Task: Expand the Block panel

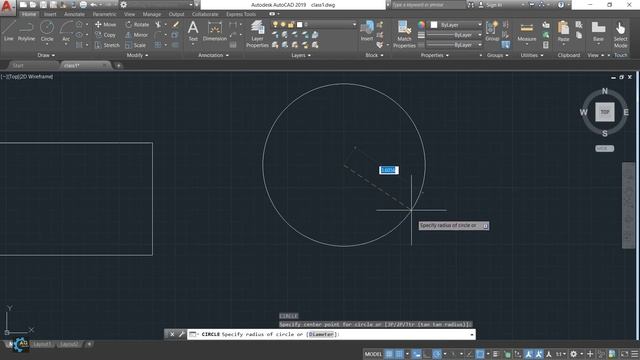Action: (374, 55)
